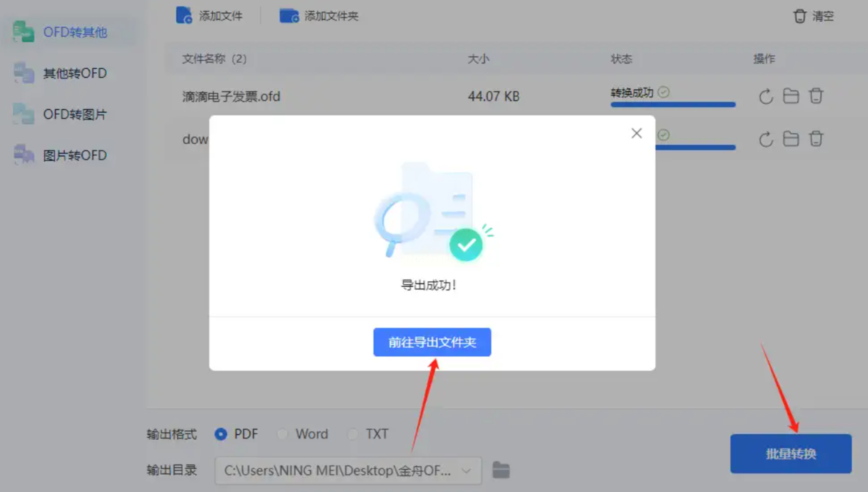The image size is (868, 492).
Task: Click the clear-all trash icon
Action: (x=800, y=16)
